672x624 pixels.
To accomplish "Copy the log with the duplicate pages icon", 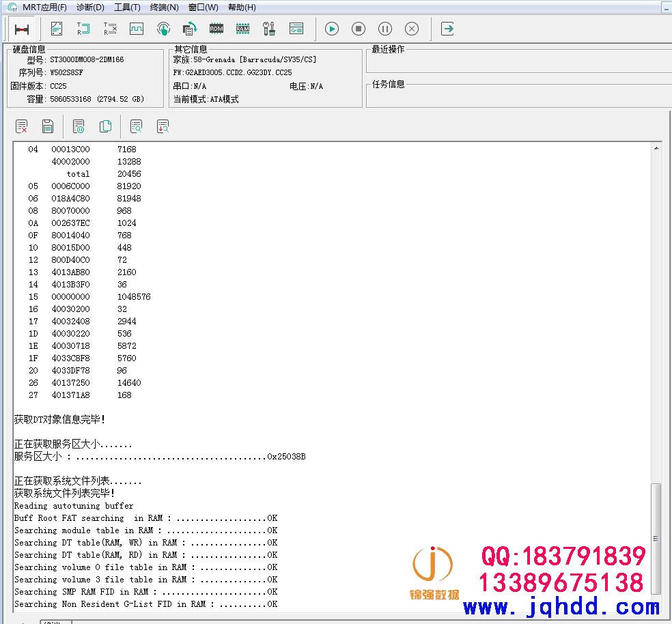I will coord(105,126).
